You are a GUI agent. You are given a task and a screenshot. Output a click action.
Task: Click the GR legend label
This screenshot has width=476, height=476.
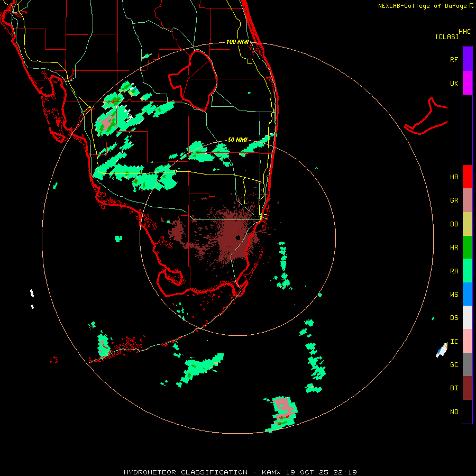tap(454, 200)
